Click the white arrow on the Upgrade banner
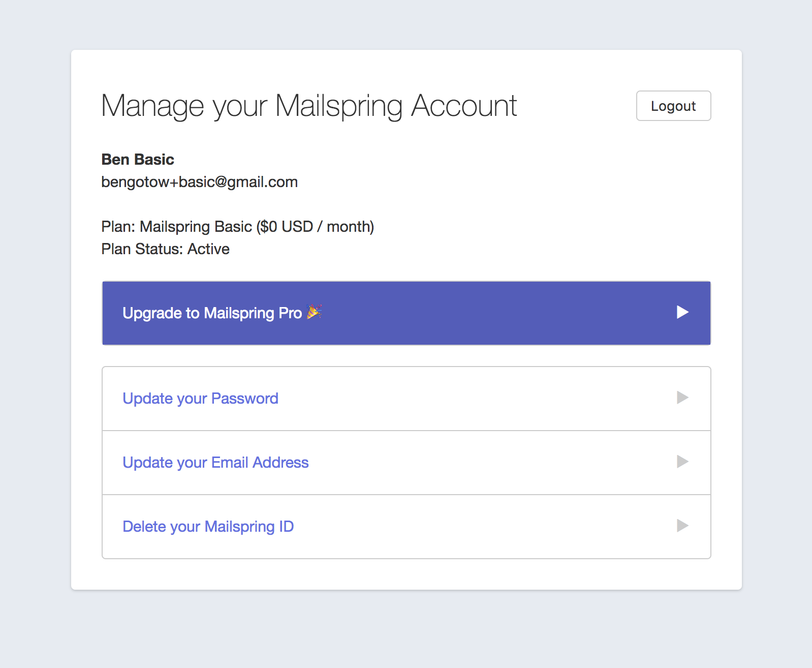Viewport: 812px width, 668px height. [682, 312]
